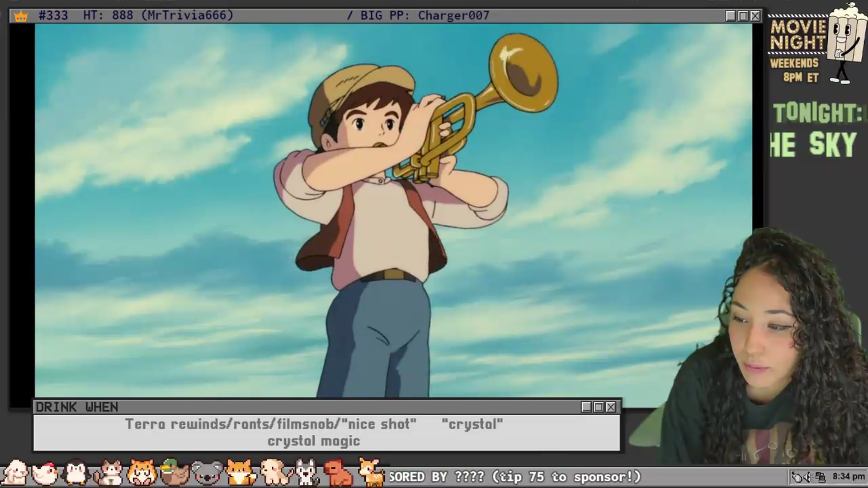
Task: Click the TONIGHT: heading
Action: tap(818, 113)
